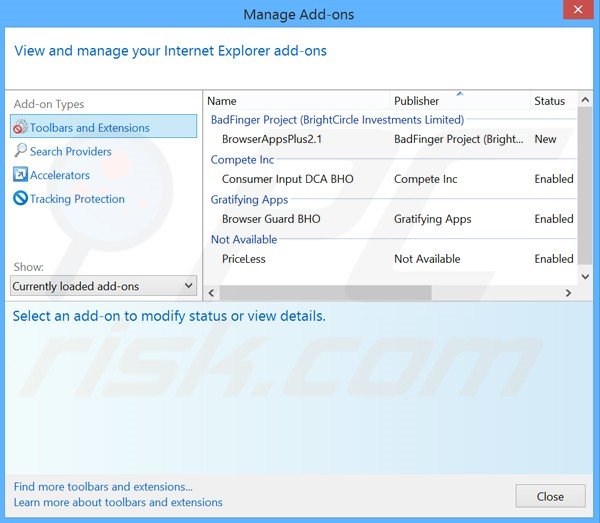Click the Accelerators arrow icon

pyautogui.click(x=20, y=174)
